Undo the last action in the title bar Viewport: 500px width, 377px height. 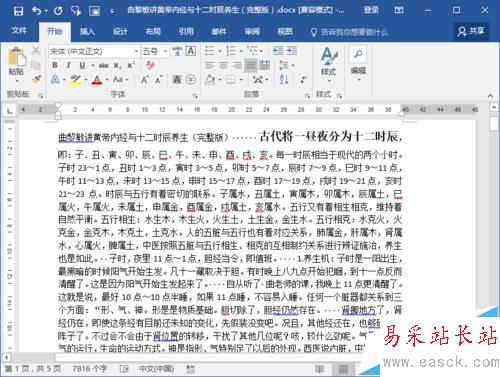[x=37, y=11]
